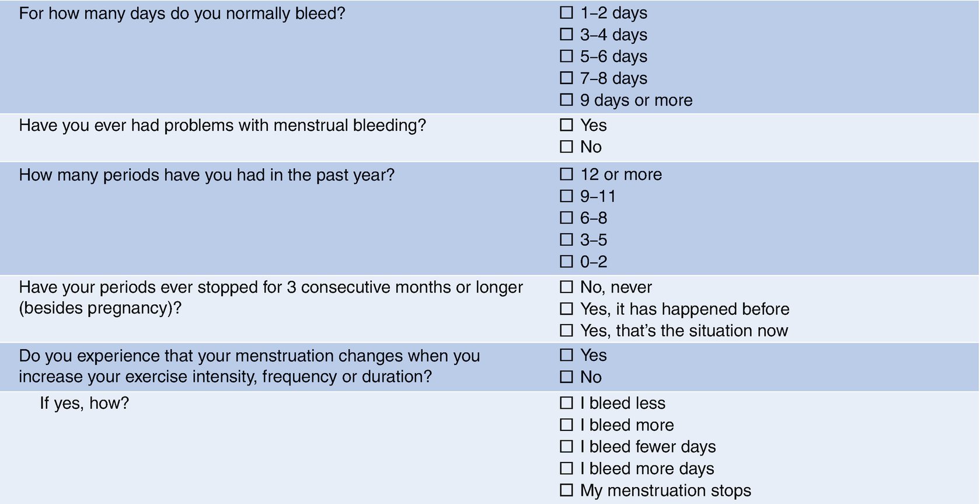Check 'Yes' for menstrual bleeding problems

click(566, 124)
